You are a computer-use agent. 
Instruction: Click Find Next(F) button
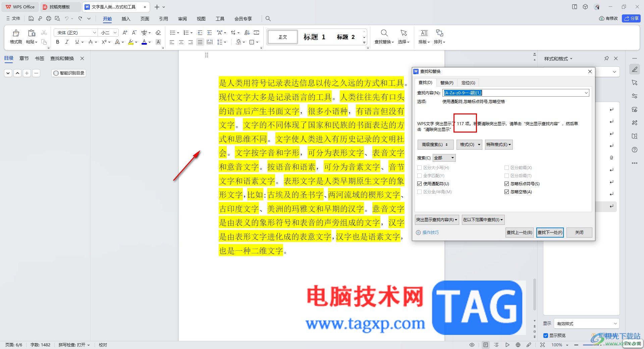[x=550, y=233]
